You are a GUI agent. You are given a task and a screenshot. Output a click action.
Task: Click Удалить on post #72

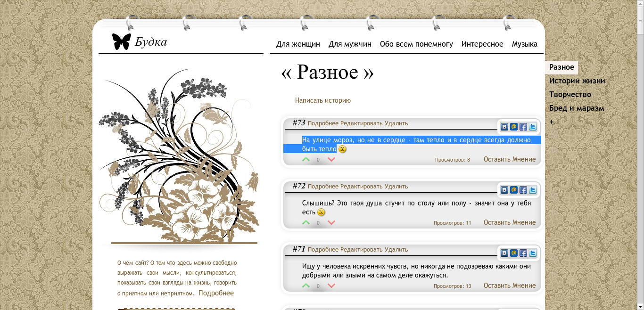point(396,187)
